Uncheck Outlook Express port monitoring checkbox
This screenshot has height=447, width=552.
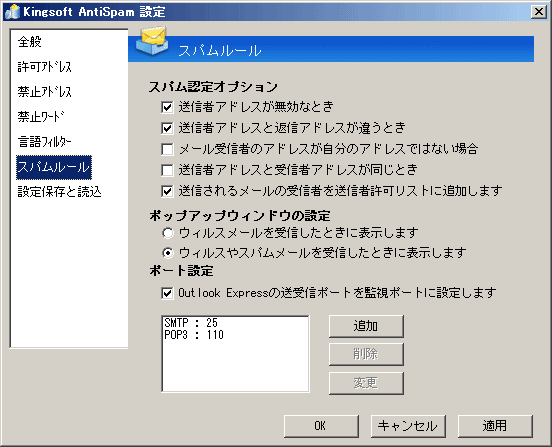click(167, 293)
